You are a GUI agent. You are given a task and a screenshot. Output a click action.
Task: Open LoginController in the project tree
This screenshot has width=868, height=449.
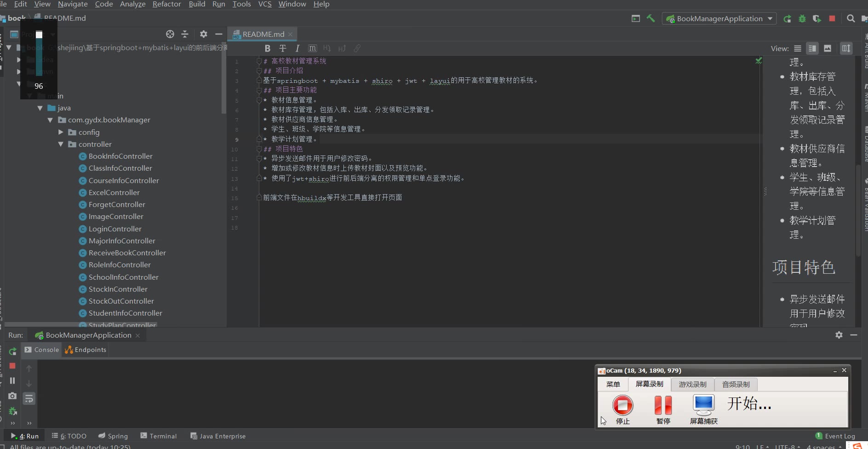click(115, 229)
